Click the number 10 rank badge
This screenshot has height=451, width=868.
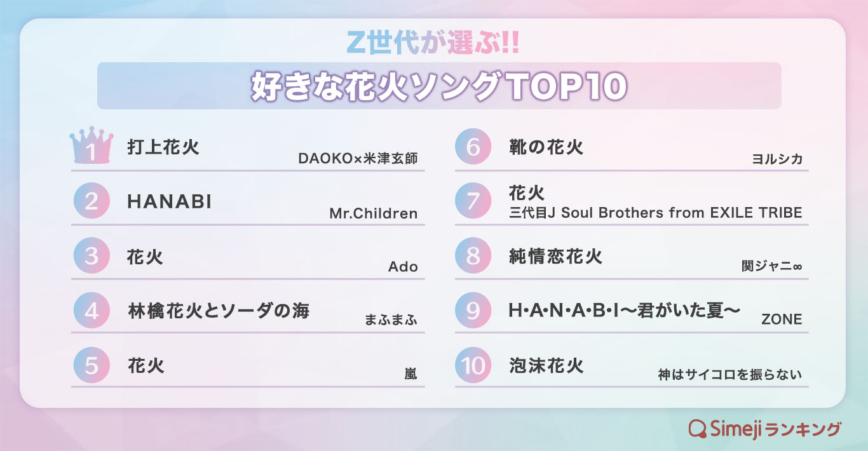(473, 365)
